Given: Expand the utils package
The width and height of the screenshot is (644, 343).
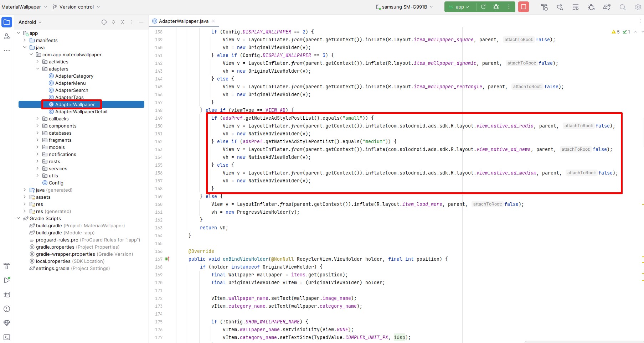Looking at the screenshot, I should coord(38,176).
